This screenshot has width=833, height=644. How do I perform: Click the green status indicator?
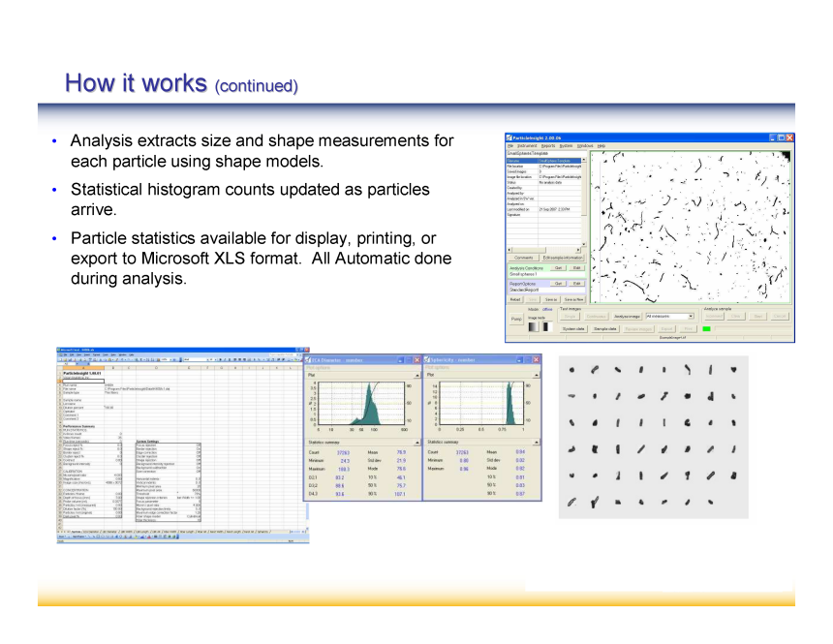pyautogui.click(x=707, y=329)
